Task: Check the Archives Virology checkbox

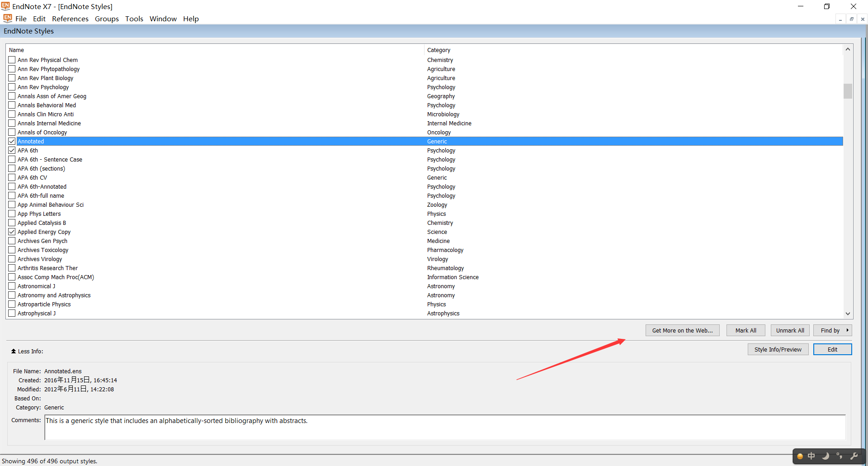Action: click(x=12, y=259)
